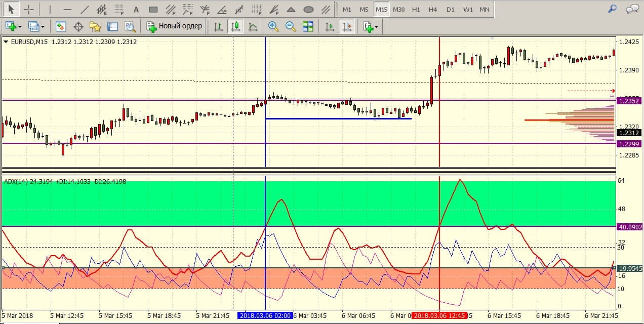Choose the Trendline drawing tool
Image resolution: width=644 pixels, height=324 pixels.
pyautogui.click(x=85, y=9)
